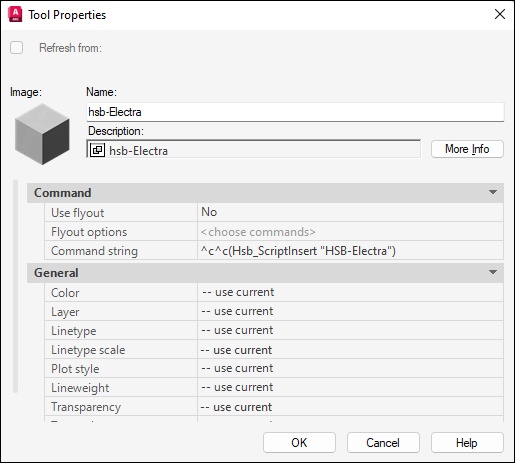Select the Use flyout property label
The width and height of the screenshot is (515, 463).
(77, 213)
